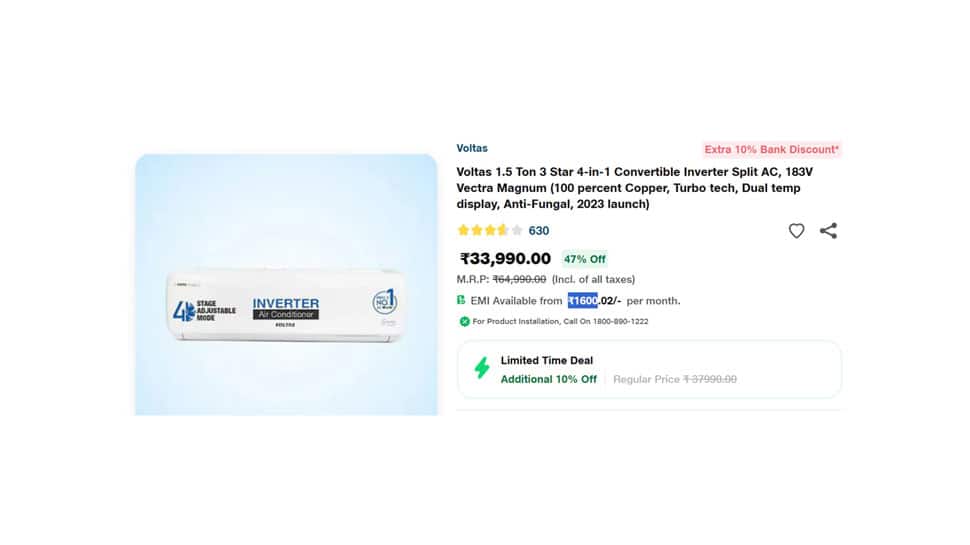
Task: Click the Additional 10% Off text
Action: 549,379
